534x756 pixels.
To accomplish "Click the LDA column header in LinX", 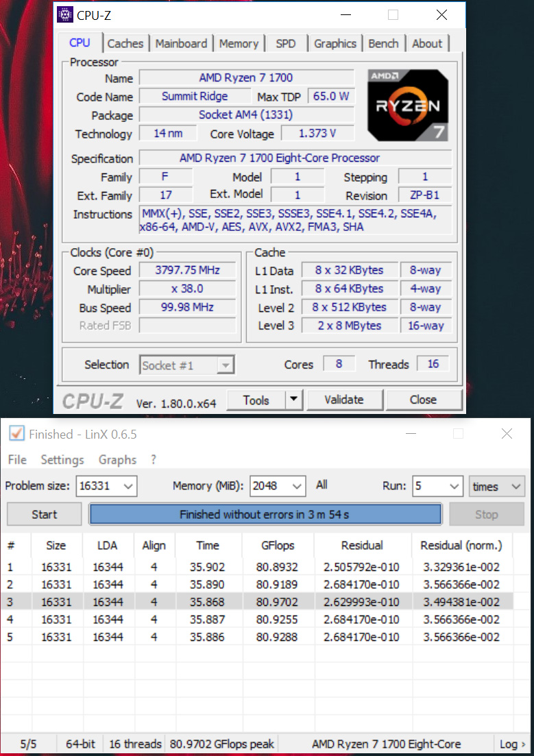I will [x=108, y=546].
